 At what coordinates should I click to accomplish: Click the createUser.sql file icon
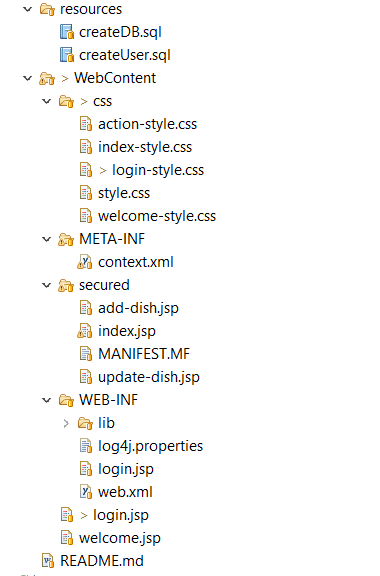tap(67, 55)
